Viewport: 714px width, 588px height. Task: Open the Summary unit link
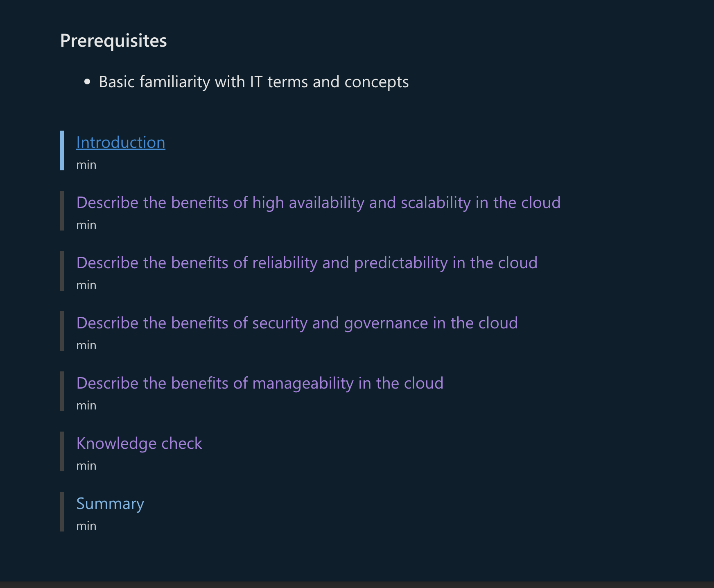(110, 504)
